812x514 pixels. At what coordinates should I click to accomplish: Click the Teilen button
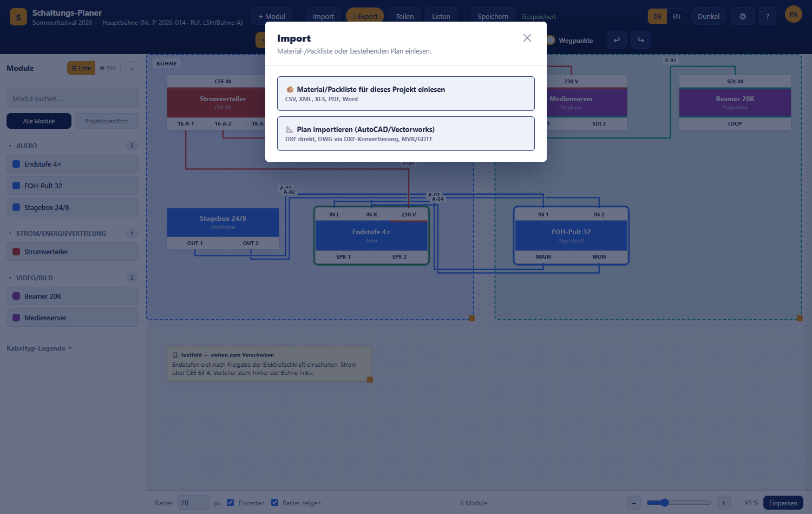(404, 16)
